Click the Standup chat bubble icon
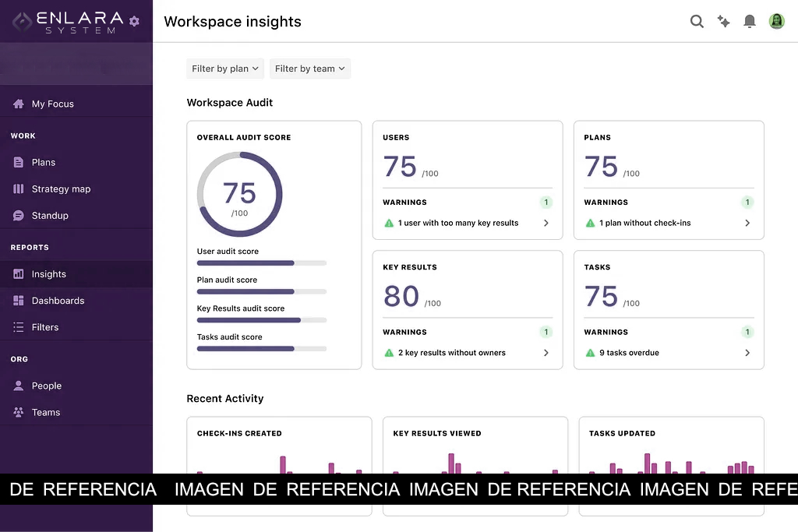Screen dimensions: 798x532 pos(19,216)
